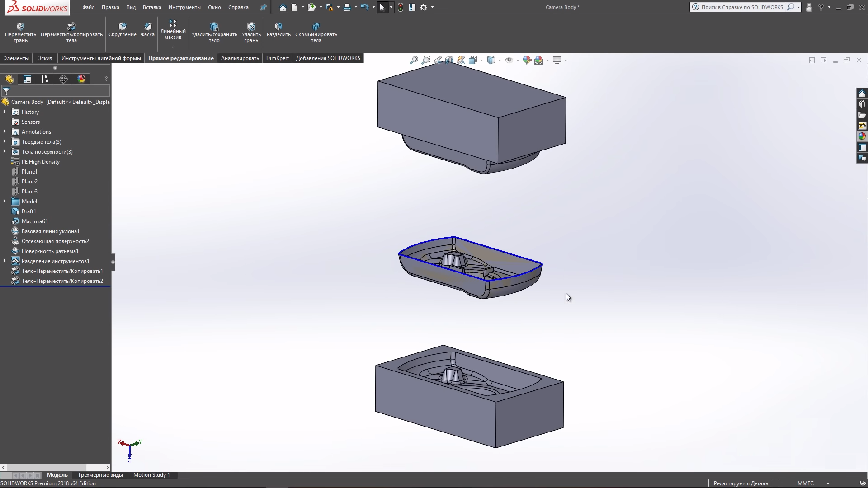Open Переместить/копировать тела tool
868x488 pixels.
click(71, 33)
